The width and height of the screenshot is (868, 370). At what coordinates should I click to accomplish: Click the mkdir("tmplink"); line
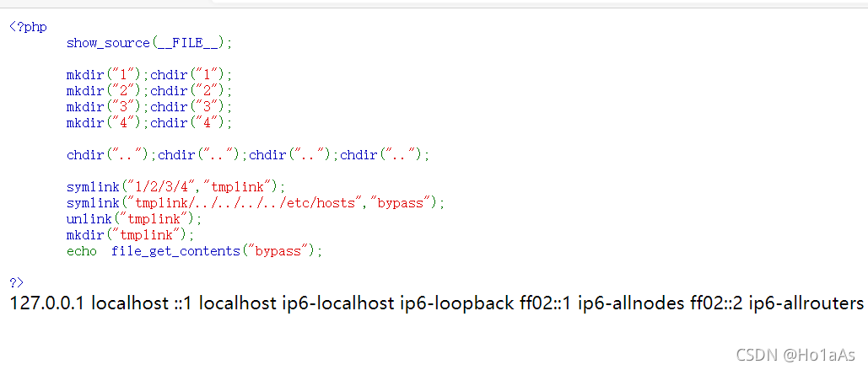pos(131,235)
